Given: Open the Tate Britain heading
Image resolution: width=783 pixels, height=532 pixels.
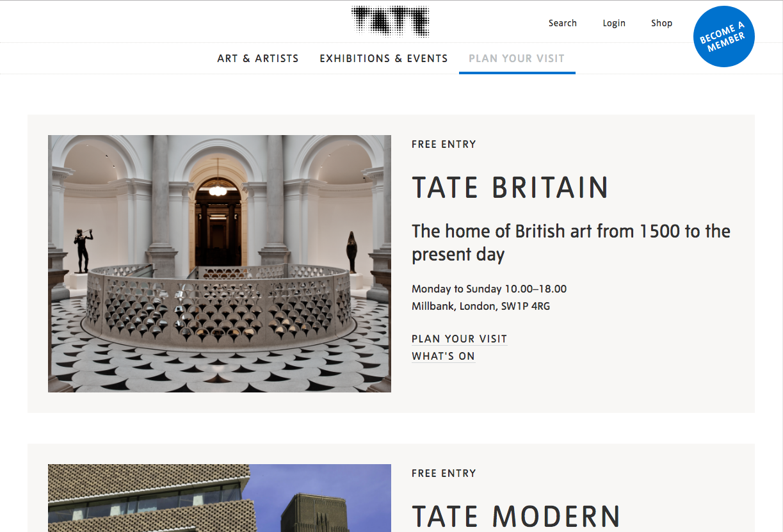Looking at the screenshot, I should tap(510, 188).
